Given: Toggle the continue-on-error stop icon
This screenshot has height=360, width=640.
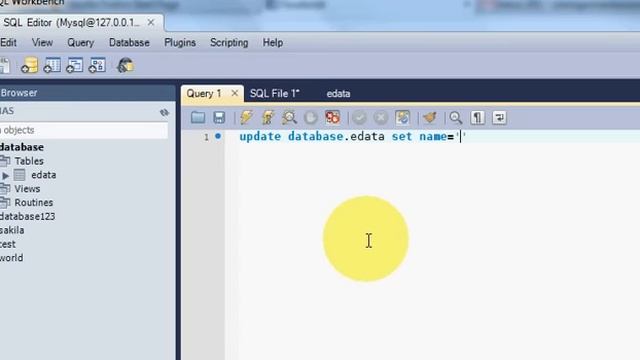Looking at the screenshot, I should pos(332,118).
